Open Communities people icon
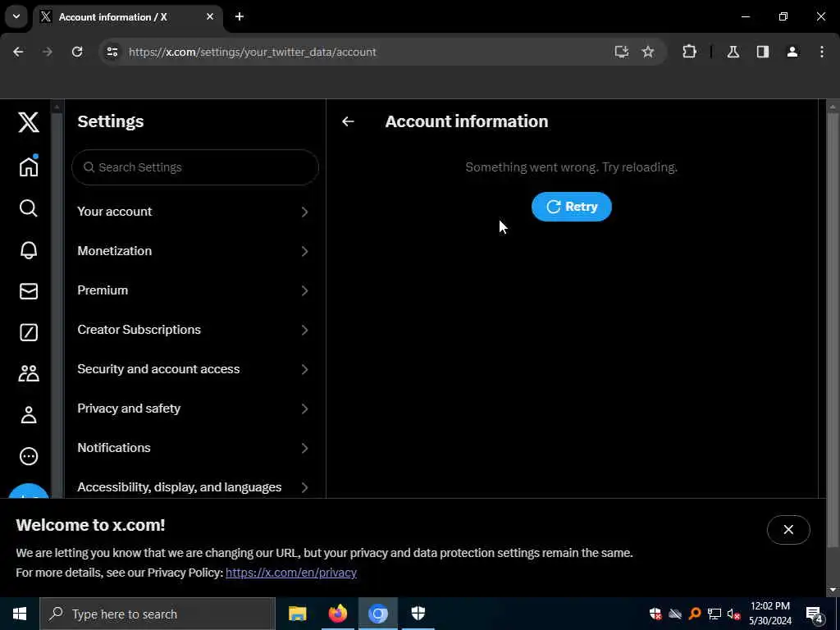Viewport: 840px width, 630px height. (29, 373)
